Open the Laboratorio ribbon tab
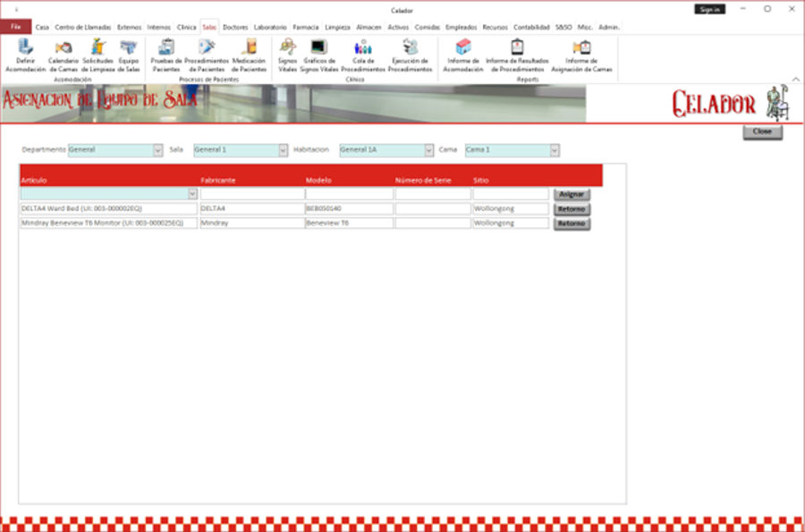Image resolution: width=805 pixels, height=532 pixels. click(270, 28)
